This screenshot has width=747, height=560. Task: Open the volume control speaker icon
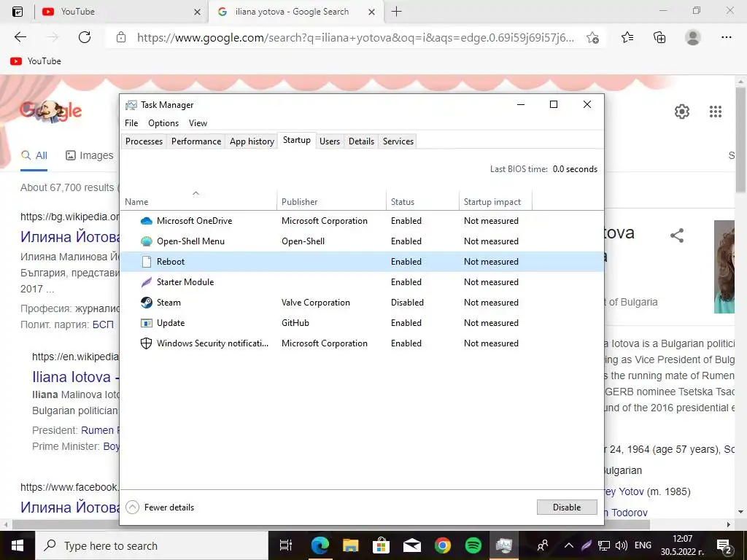pos(622,545)
